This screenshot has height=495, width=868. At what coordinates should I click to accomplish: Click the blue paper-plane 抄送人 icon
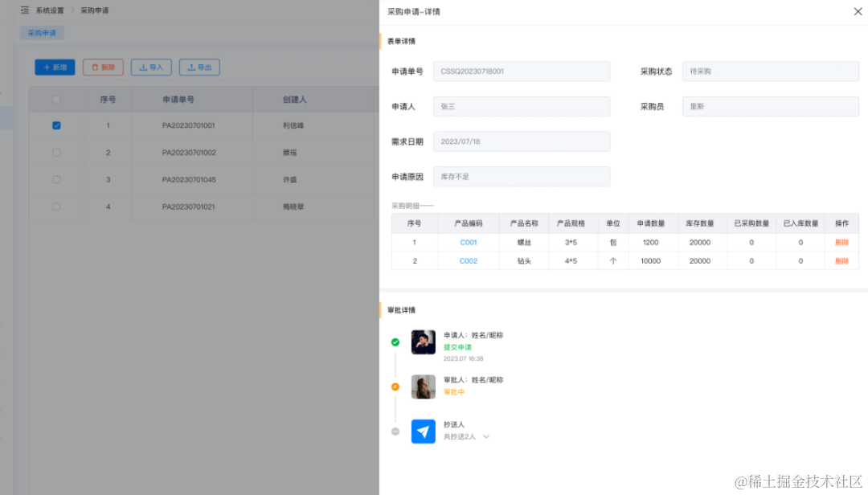[x=424, y=432]
